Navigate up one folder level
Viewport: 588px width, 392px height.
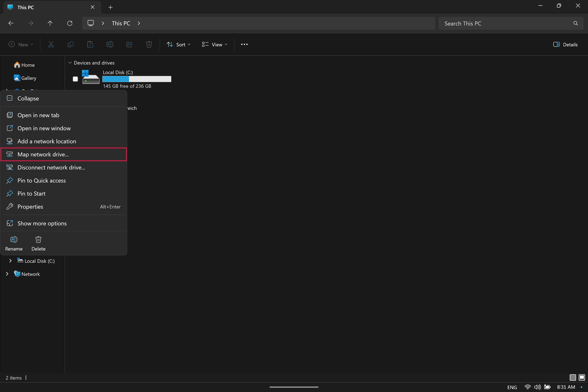50,23
